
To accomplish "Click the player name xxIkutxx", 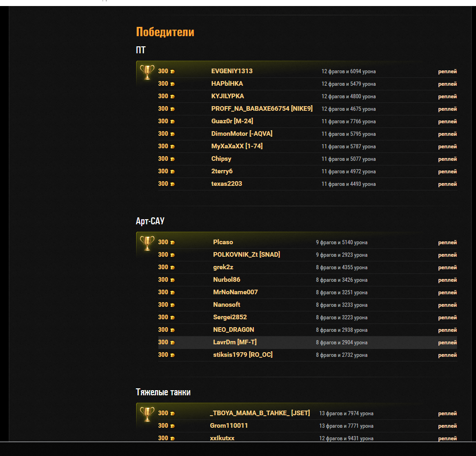I will coord(222,438).
